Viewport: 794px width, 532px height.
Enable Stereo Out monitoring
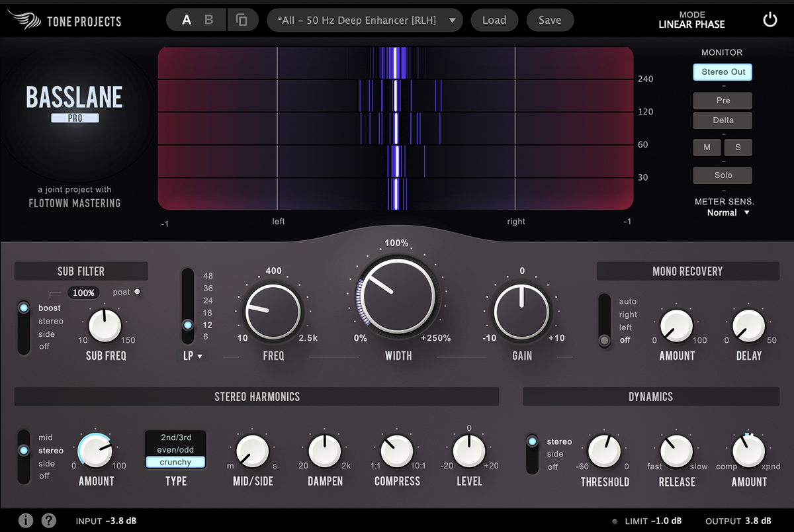pyautogui.click(x=723, y=72)
